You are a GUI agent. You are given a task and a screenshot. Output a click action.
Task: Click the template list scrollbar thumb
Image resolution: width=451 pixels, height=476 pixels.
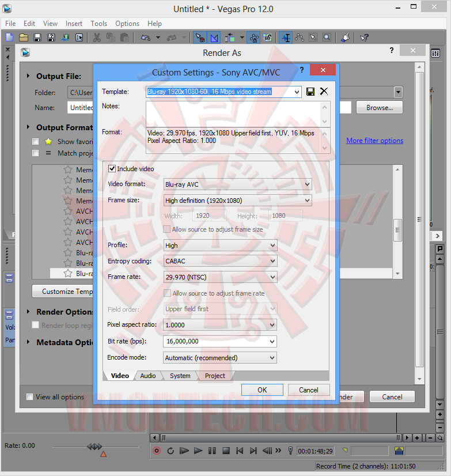pyautogui.click(x=397, y=230)
